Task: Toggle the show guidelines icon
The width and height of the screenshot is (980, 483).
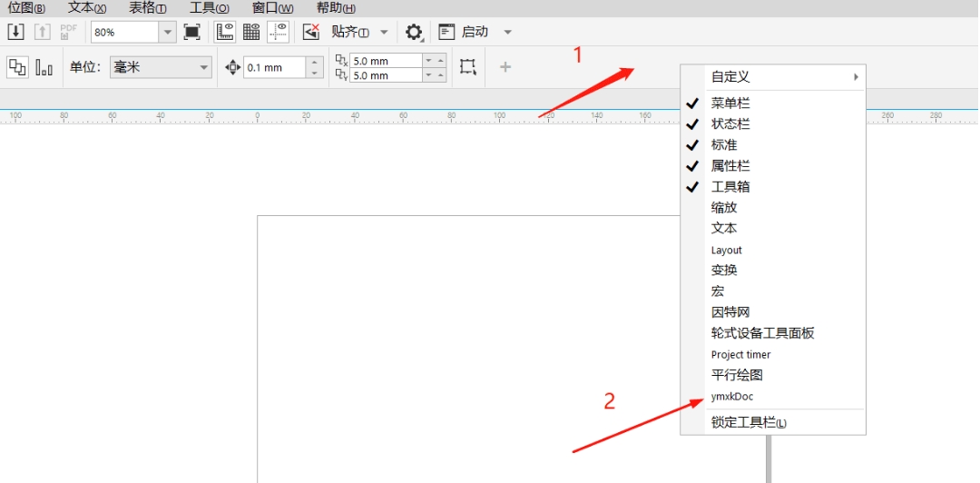Action: [279, 33]
